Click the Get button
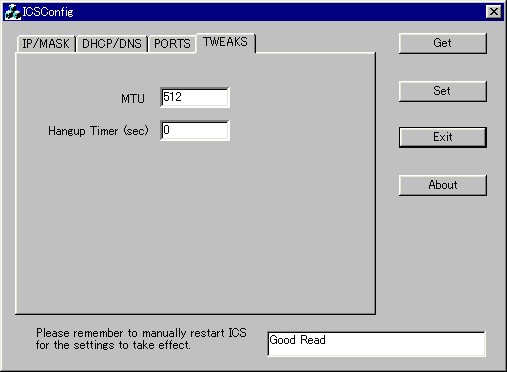This screenshot has width=507, height=372. pyautogui.click(x=442, y=43)
